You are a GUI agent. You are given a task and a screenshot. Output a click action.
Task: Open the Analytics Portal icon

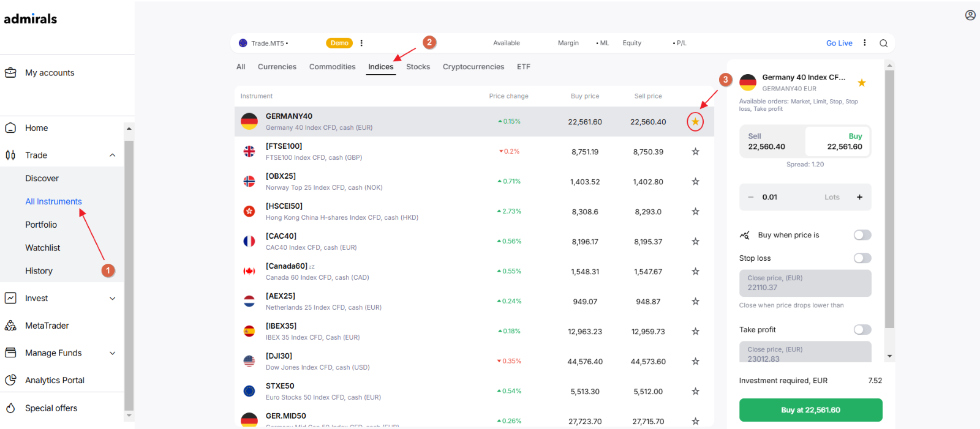[10, 380]
